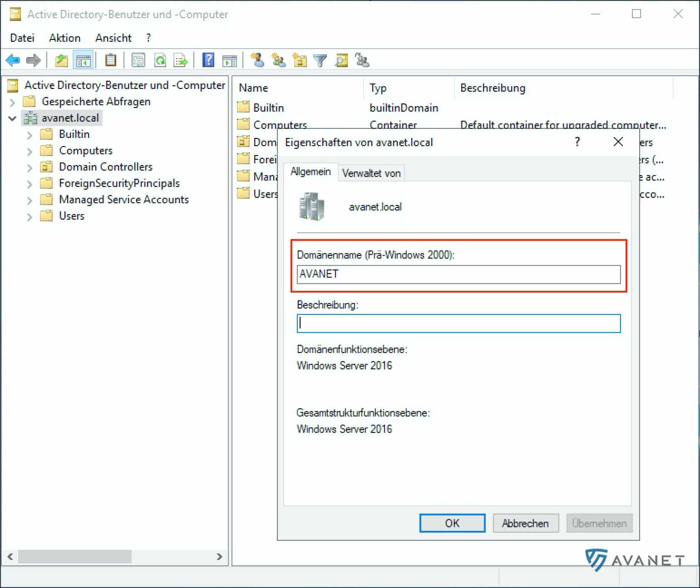Expand the ForeignSecurityPrincipals tree node
This screenshot has width=700, height=588.
[x=30, y=184]
